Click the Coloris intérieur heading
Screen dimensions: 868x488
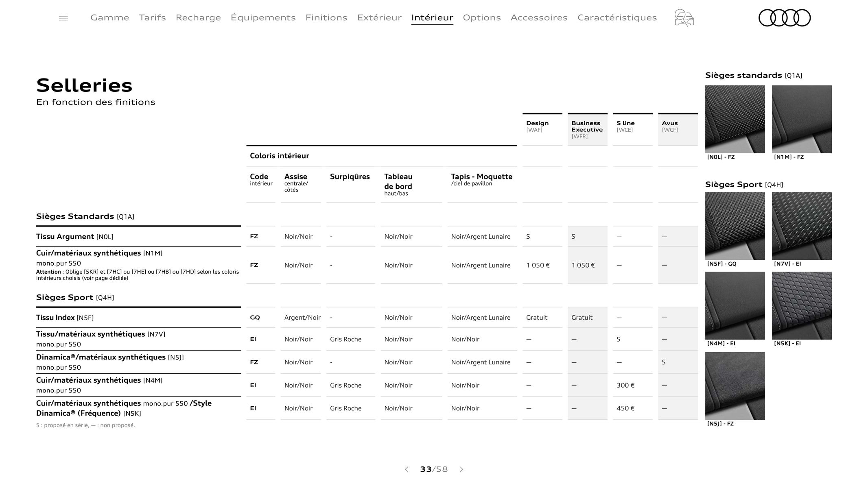click(280, 156)
